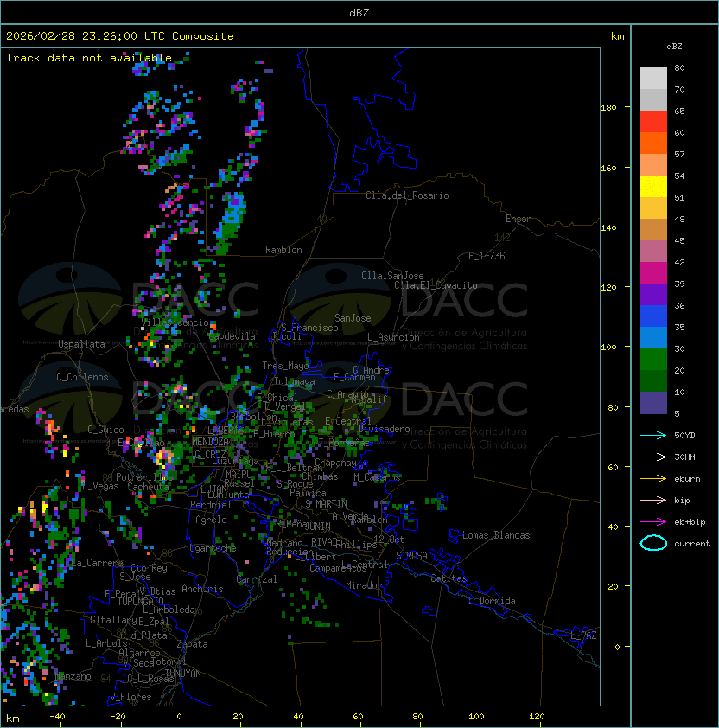
Task: Click the 'Ramblon' place label
Action: coord(283,250)
